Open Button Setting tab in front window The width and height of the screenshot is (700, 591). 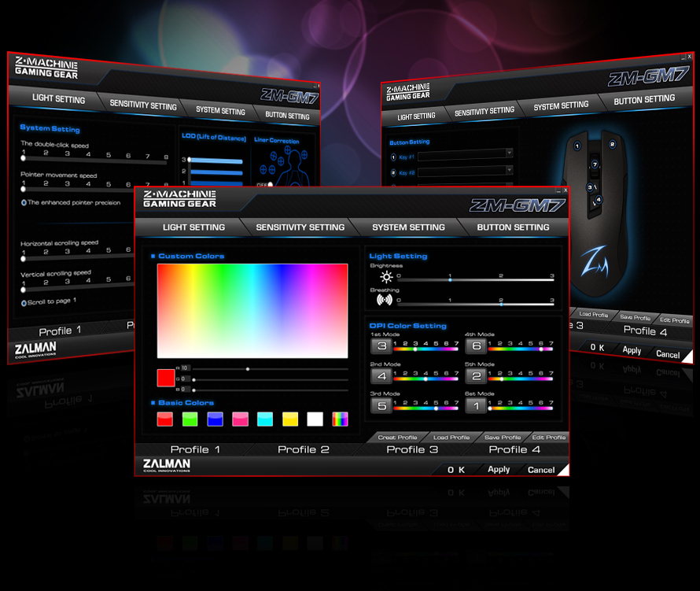coord(513,227)
